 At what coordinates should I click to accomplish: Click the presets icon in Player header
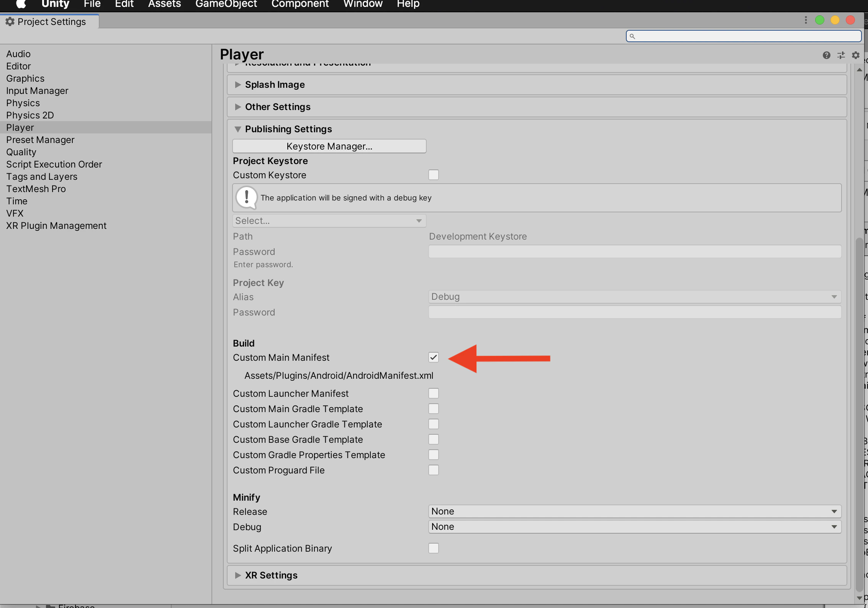click(x=841, y=55)
